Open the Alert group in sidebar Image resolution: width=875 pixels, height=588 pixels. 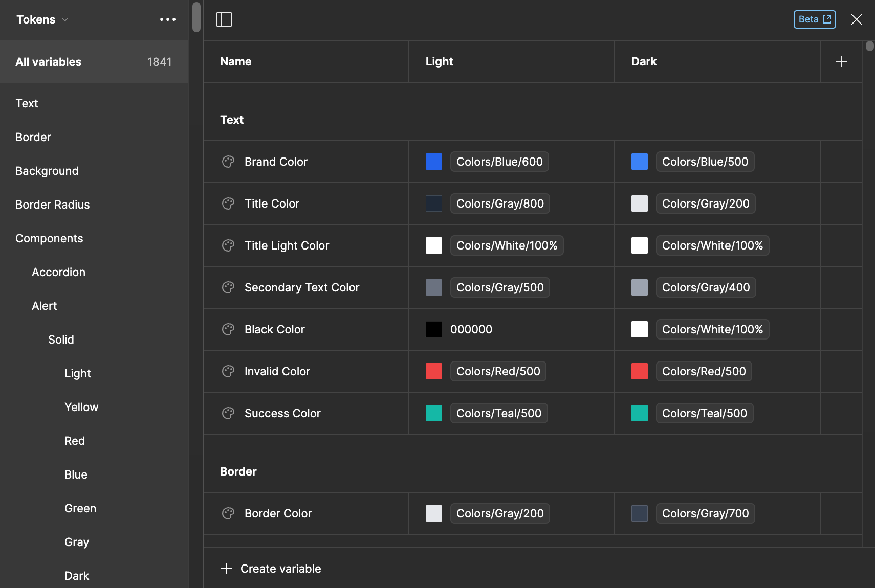click(x=45, y=306)
